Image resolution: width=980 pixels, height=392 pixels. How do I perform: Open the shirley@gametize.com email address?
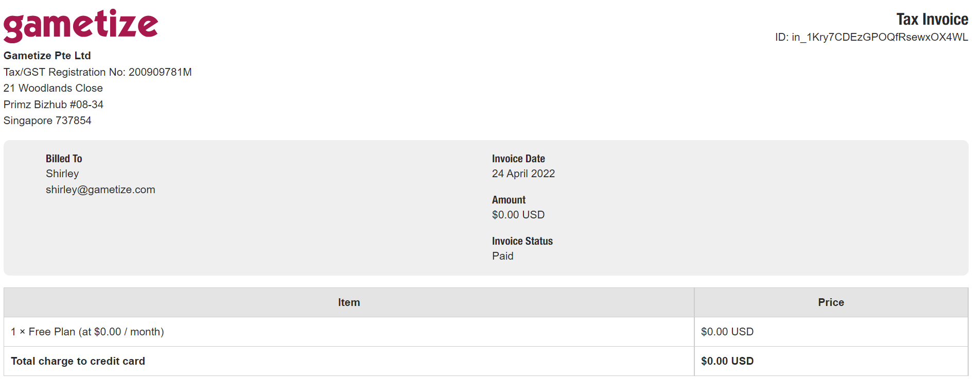(100, 190)
